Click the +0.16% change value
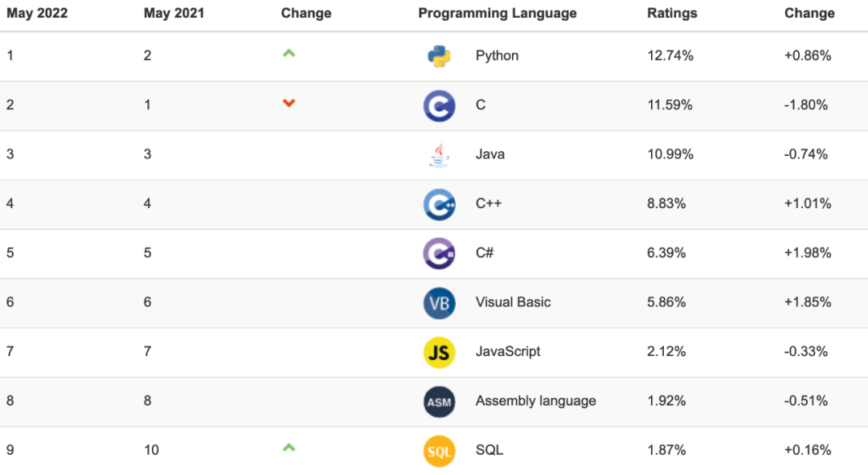Image resolution: width=868 pixels, height=475 pixels. click(x=808, y=449)
